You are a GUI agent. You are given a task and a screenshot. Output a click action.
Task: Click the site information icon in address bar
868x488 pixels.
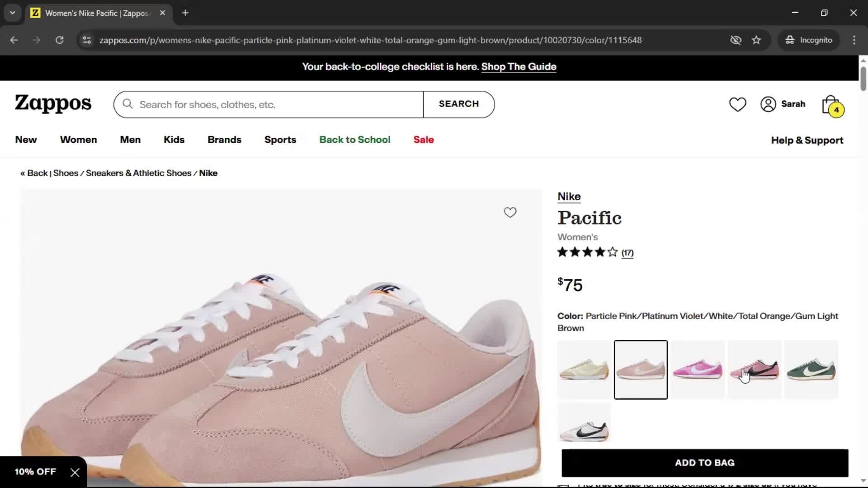(87, 40)
